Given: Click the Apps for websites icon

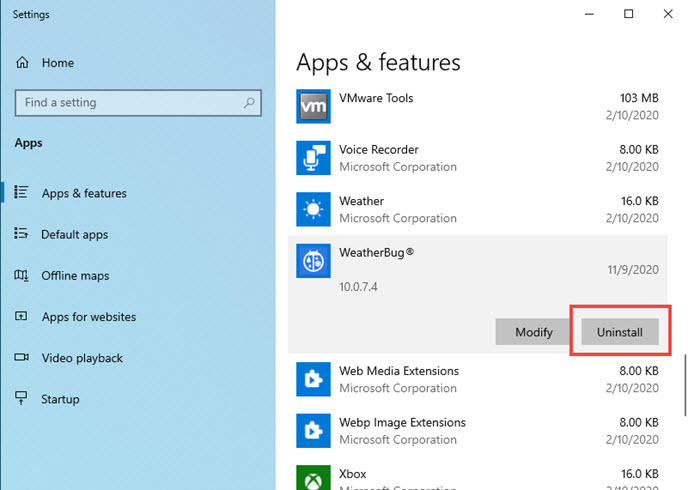Looking at the screenshot, I should 21,316.
